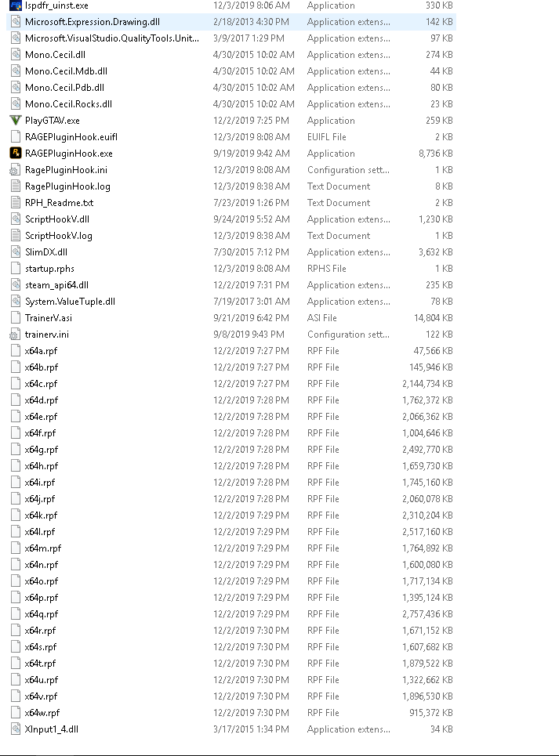Click the trainerv.ini gear file icon

pyautogui.click(x=15, y=335)
